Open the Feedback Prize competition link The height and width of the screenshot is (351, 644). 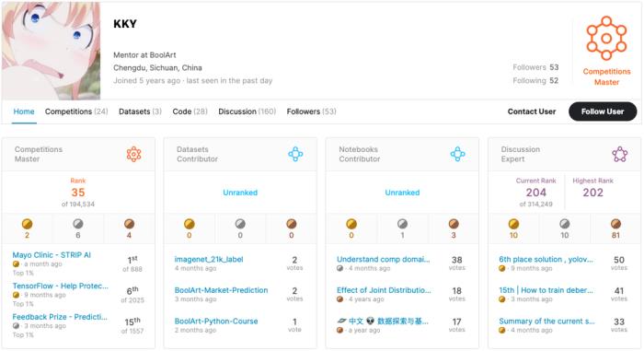click(60, 317)
